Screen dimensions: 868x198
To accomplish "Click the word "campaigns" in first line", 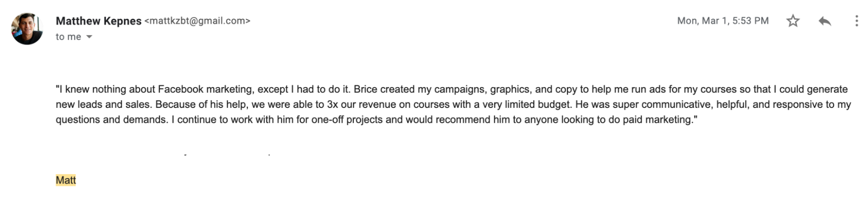I will [459, 89].
